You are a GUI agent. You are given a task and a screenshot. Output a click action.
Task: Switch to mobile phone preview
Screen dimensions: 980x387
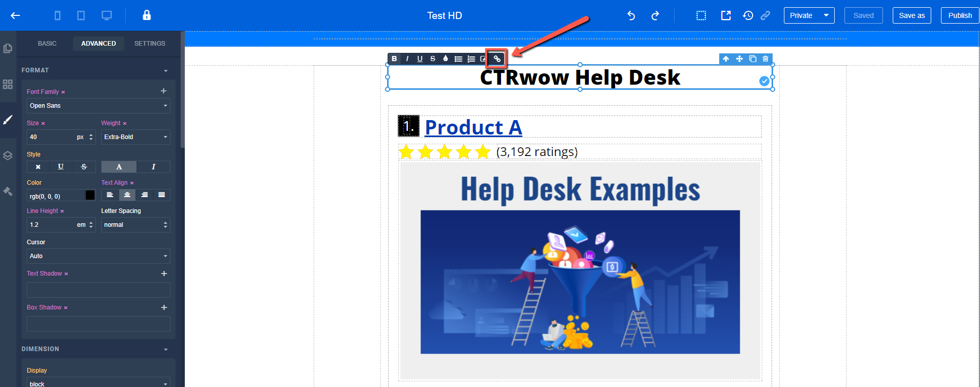point(57,15)
